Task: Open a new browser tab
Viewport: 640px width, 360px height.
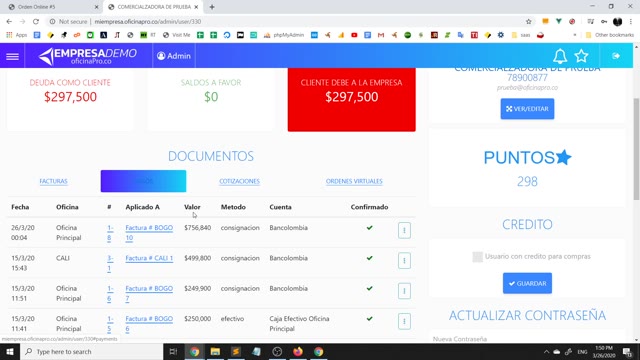Action: click(212, 7)
